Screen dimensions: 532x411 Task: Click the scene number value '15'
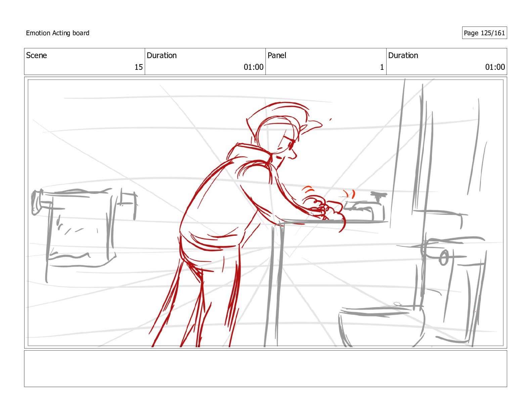pos(138,67)
